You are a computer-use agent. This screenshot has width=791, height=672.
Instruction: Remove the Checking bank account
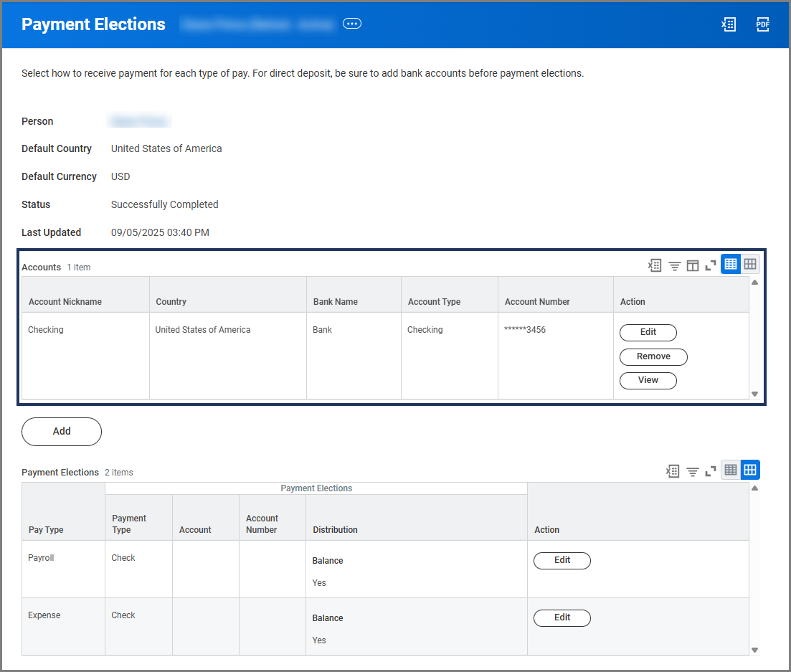pyautogui.click(x=653, y=356)
